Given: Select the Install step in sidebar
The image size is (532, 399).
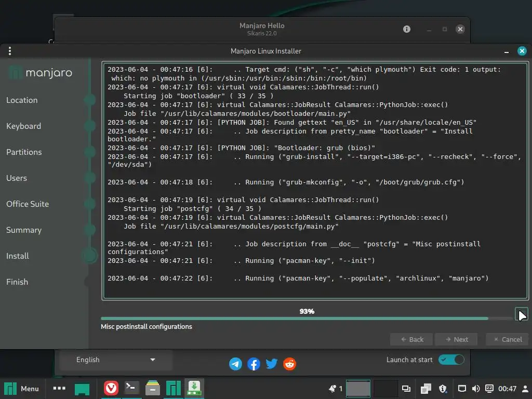Looking at the screenshot, I should tap(17, 256).
